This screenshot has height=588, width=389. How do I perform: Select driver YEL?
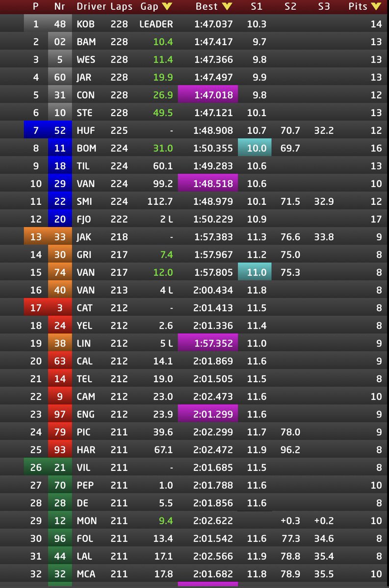coord(85,325)
